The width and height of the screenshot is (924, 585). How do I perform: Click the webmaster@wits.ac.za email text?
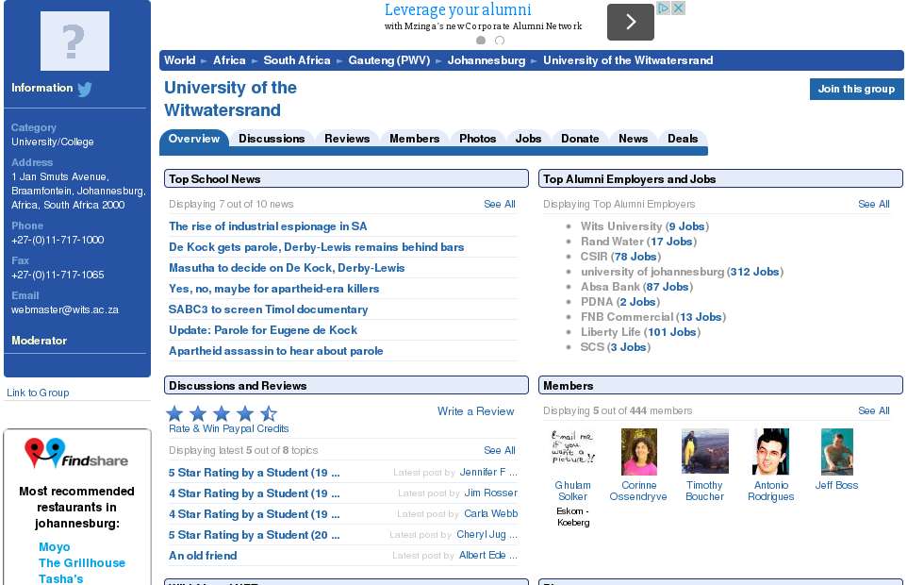coord(65,309)
